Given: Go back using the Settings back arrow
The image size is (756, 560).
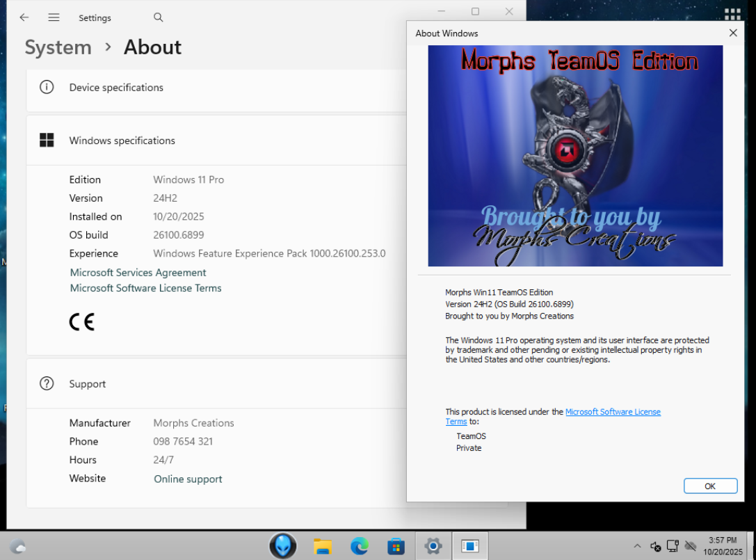Looking at the screenshot, I should pos(24,17).
